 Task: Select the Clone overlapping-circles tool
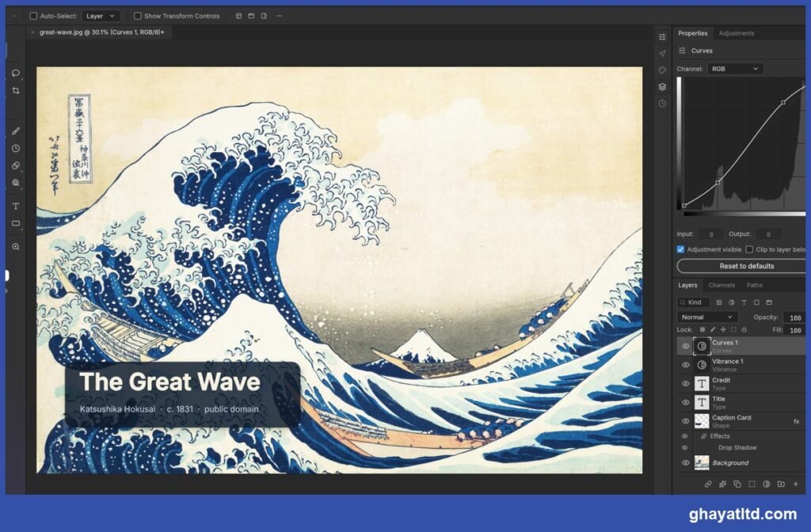click(16, 165)
